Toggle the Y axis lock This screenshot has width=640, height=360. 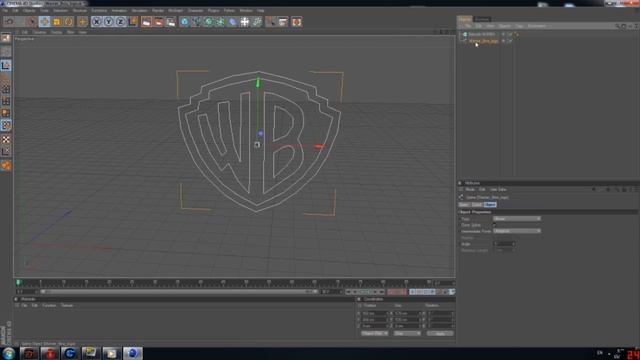coord(109,21)
